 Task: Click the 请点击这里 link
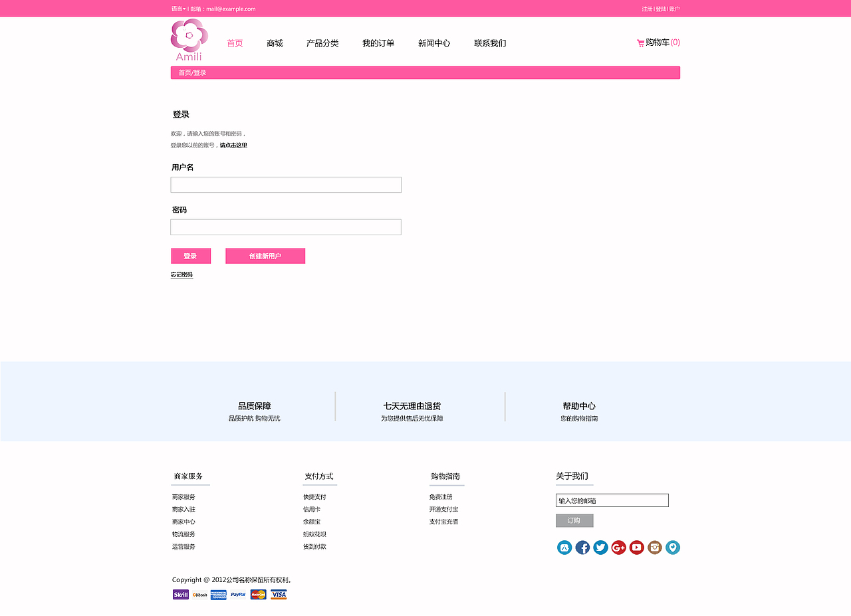234,144
